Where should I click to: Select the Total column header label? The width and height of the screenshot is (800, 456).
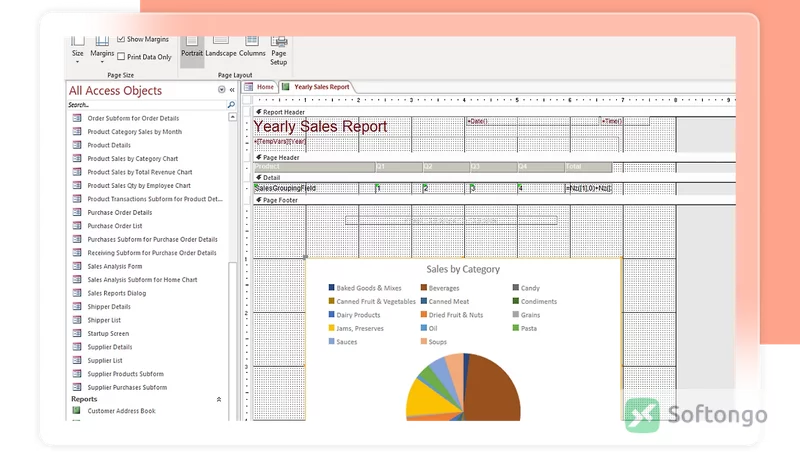(588, 167)
